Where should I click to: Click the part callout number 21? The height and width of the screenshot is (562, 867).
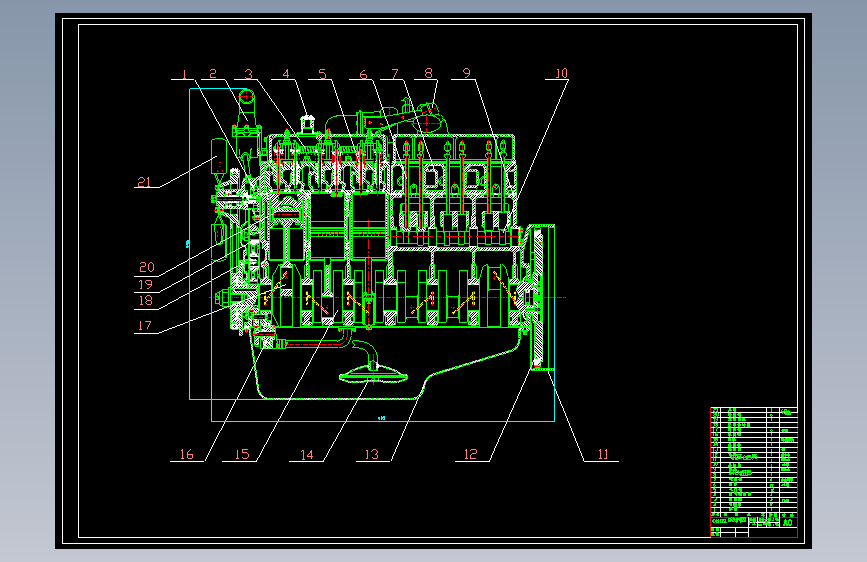[144, 181]
